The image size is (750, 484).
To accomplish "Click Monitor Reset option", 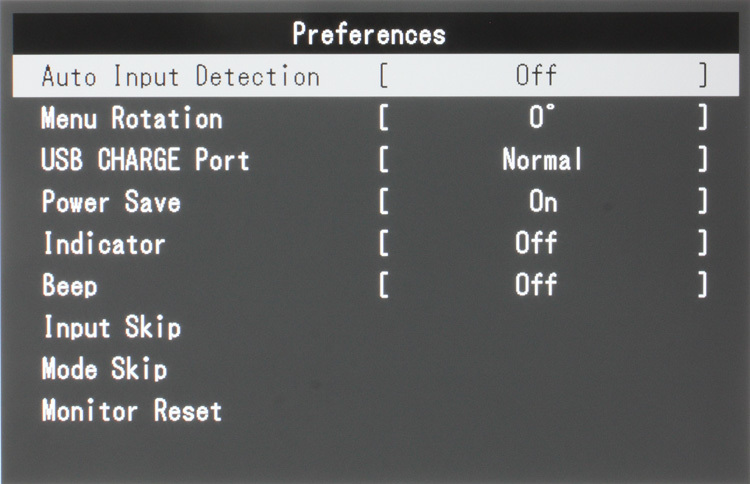I will click(x=131, y=411).
